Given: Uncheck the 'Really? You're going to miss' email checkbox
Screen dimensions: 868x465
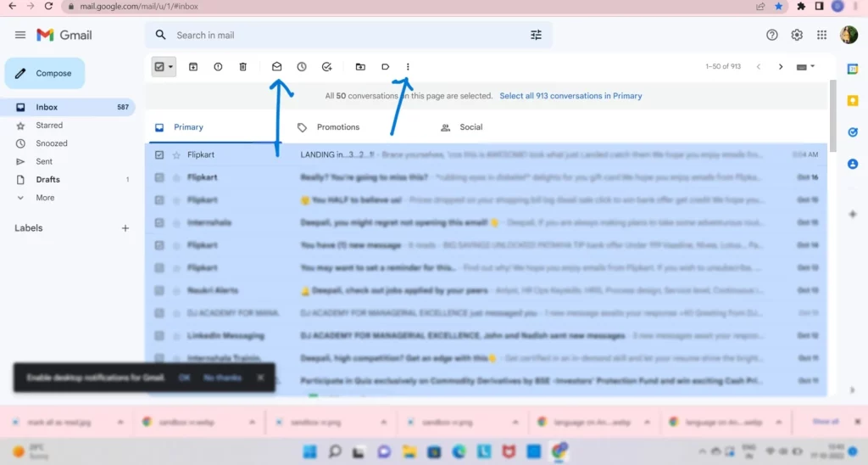Looking at the screenshot, I should click(159, 177).
